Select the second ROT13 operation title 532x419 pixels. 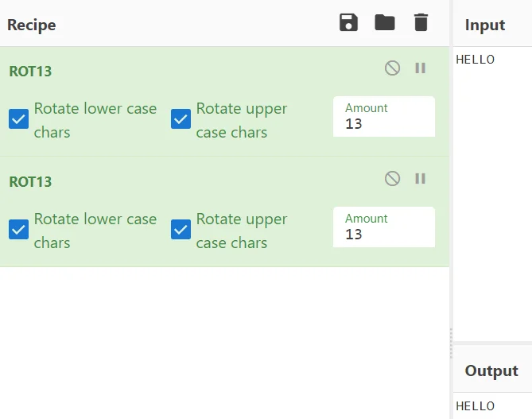pyautogui.click(x=30, y=181)
